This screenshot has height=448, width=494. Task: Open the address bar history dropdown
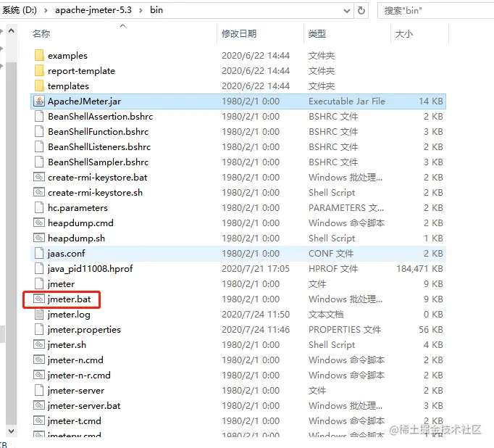pyautogui.click(x=346, y=11)
